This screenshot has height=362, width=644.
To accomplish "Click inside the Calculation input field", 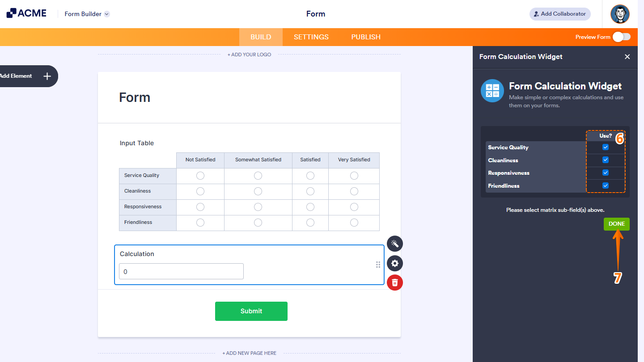I will 181,271.
